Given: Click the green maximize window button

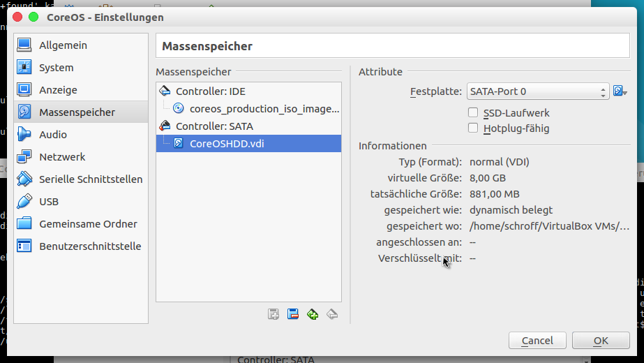Looking at the screenshot, I should pyautogui.click(x=33, y=17).
